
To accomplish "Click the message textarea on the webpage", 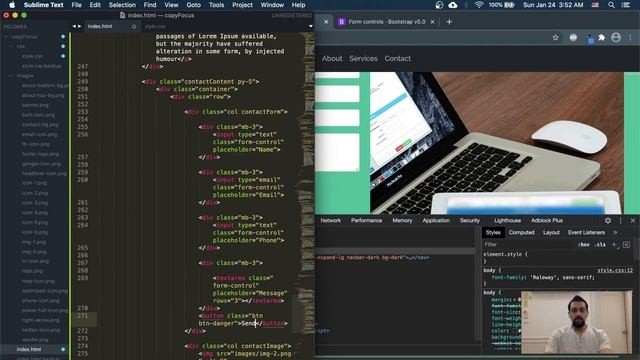I will (337, 152).
